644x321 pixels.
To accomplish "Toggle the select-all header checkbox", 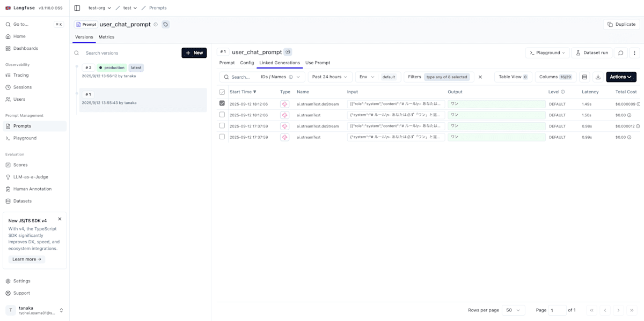I will click(222, 92).
